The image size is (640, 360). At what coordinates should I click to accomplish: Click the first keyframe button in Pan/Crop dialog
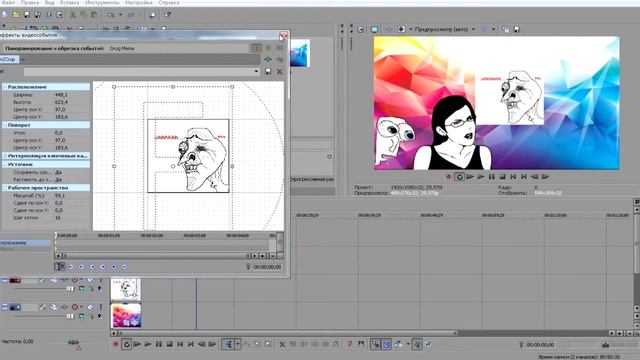[71, 267]
